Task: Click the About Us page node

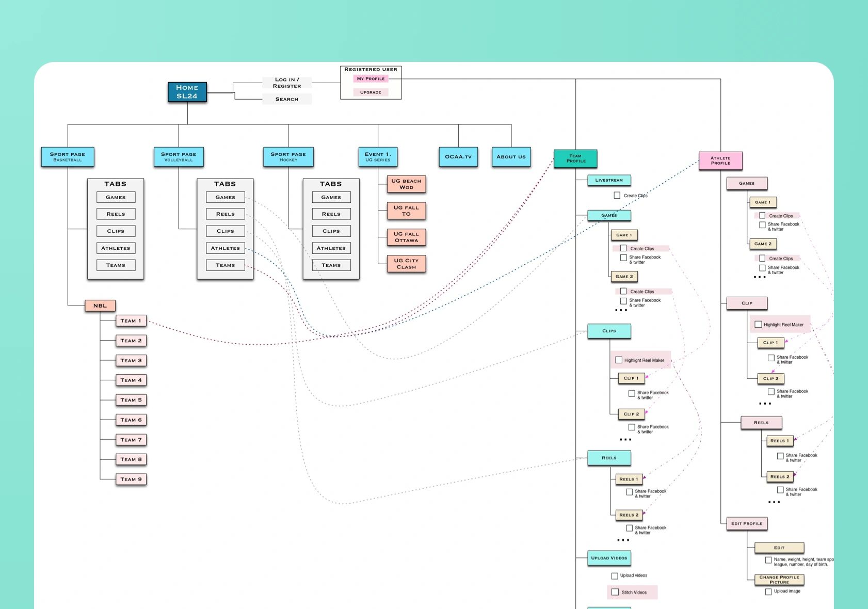Action: click(511, 157)
